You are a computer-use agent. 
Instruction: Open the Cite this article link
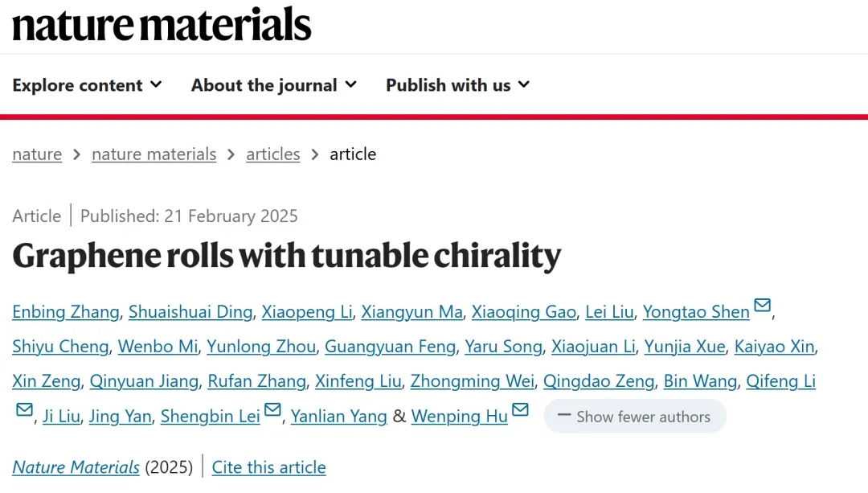tap(268, 467)
